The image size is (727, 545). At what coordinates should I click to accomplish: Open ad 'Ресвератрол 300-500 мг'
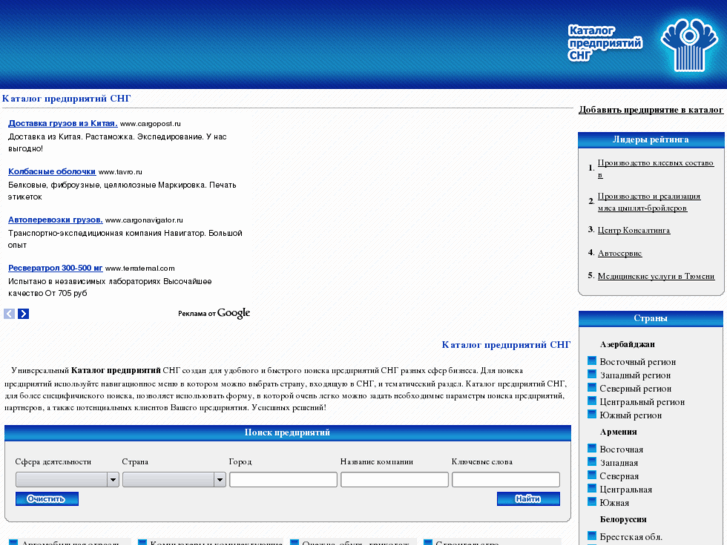pos(55,268)
